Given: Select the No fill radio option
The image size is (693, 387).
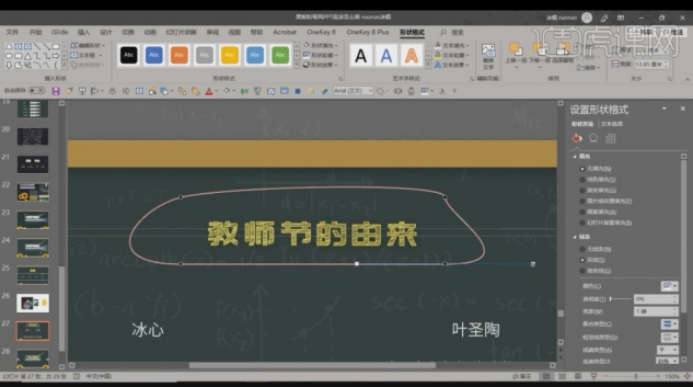Looking at the screenshot, I should [582, 169].
